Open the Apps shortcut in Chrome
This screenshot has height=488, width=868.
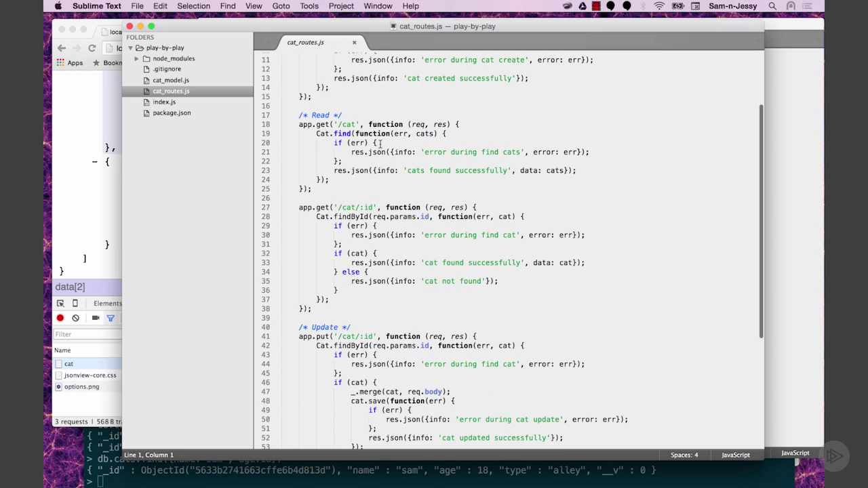pos(71,63)
